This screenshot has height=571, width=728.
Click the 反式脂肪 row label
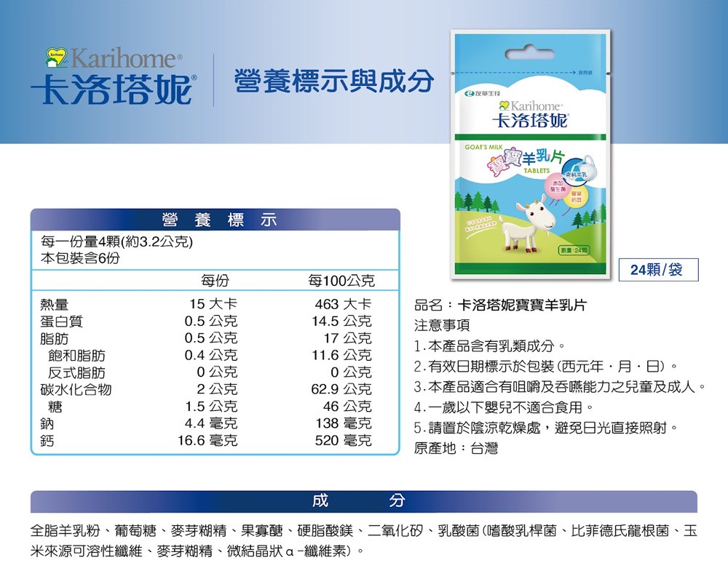(76, 372)
